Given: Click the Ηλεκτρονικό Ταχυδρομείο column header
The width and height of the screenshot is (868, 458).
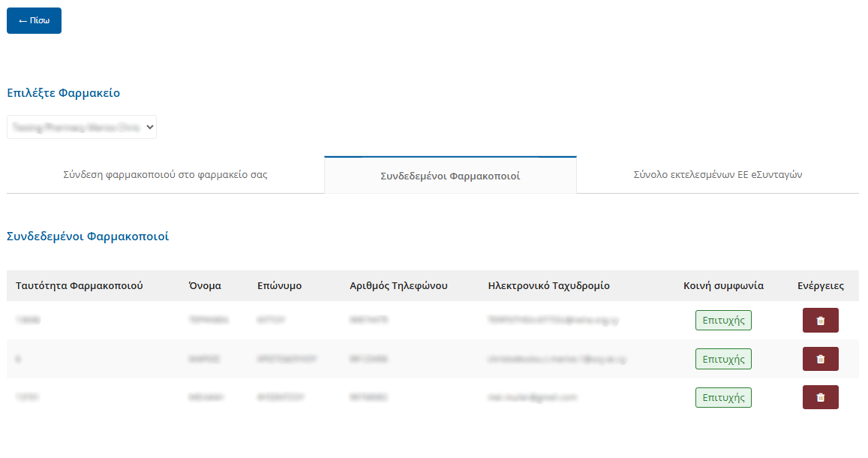Looking at the screenshot, I should [x=548, y=286].
